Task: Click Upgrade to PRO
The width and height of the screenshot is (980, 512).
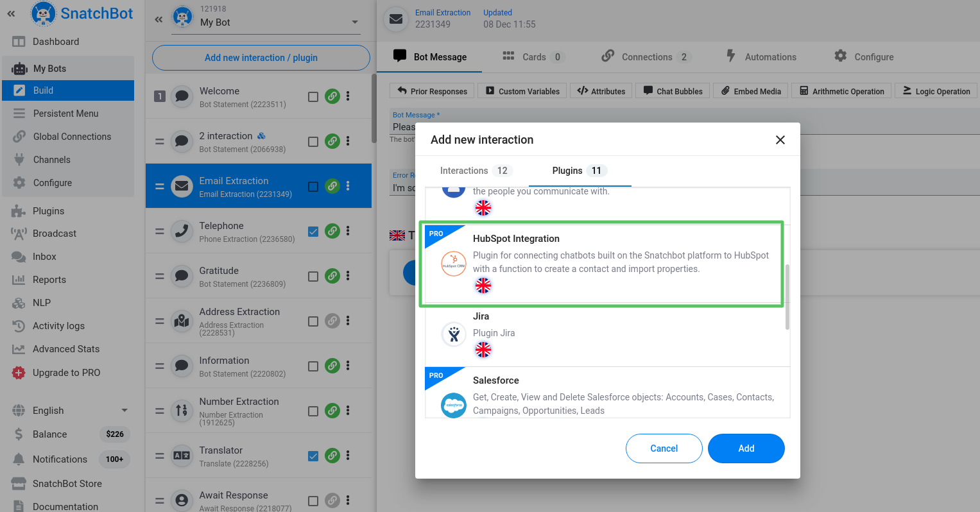Action: pos(66,373)
